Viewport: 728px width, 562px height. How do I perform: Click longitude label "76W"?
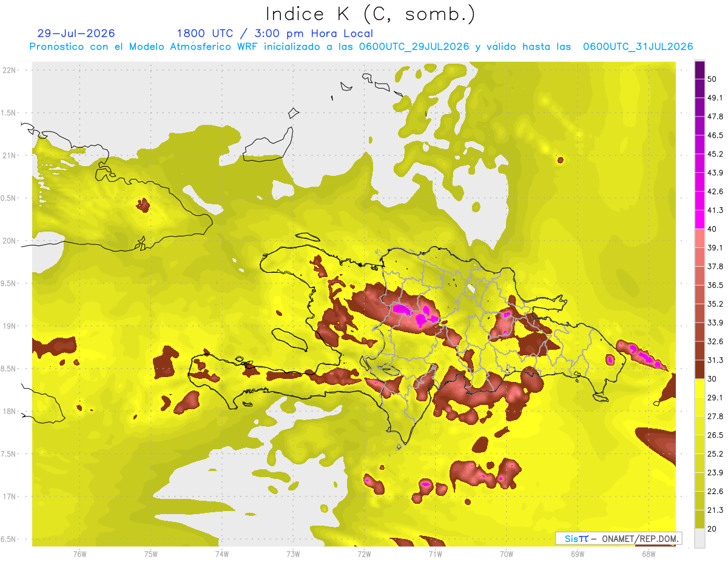click(x=79, y=554)
